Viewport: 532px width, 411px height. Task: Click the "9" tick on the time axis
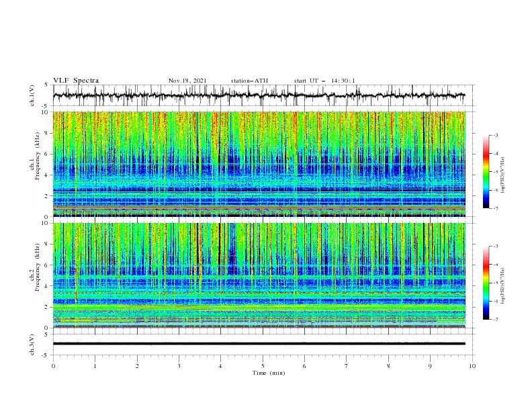click(430, 366)
